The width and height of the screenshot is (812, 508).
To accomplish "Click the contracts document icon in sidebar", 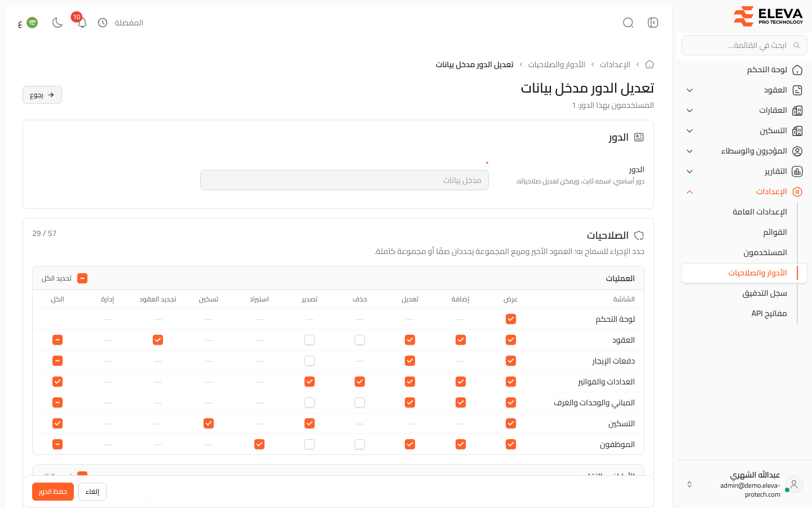I will point(797,90).
